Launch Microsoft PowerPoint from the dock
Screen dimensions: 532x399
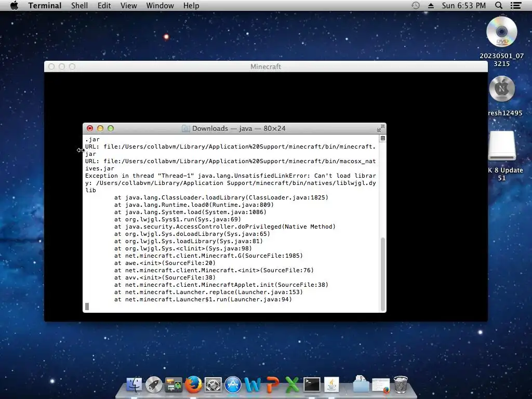[272, 385]
